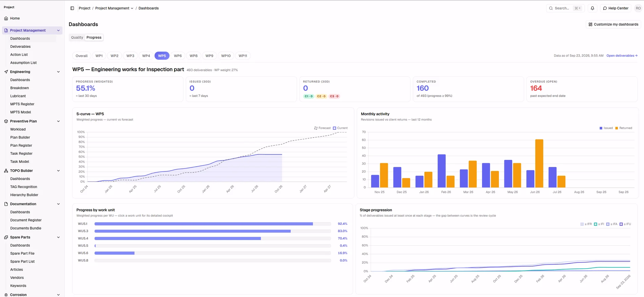The width and height of the screenshot is (644, 297).
Task: Click the TOPO Builder section icon
Action: 6,171
